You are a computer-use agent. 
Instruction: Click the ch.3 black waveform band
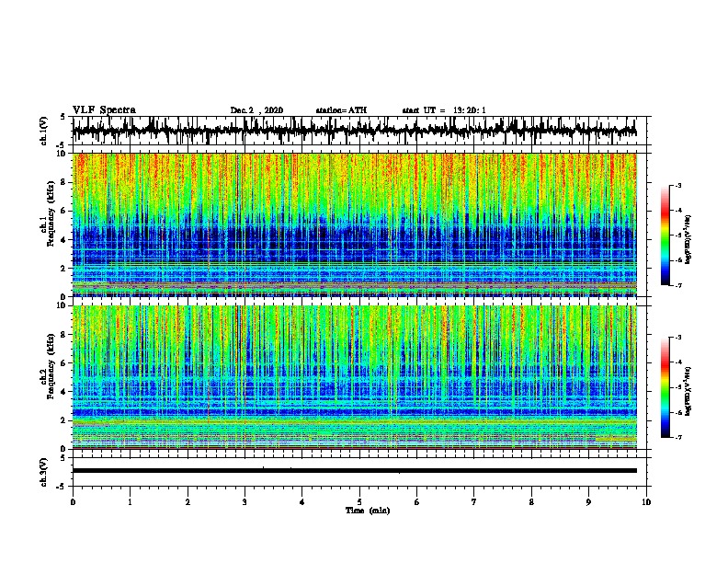(354, 471)
